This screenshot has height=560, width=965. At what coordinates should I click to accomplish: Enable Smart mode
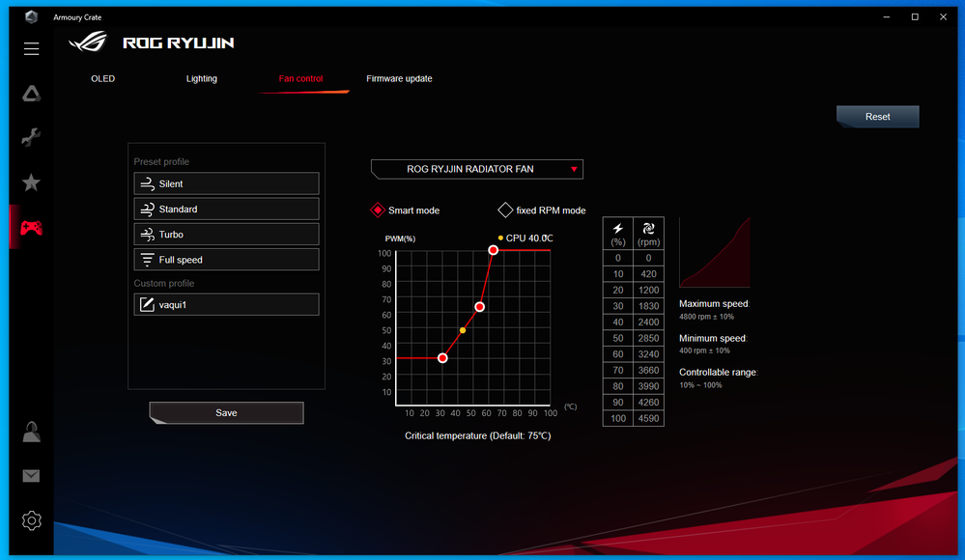coord(378,210)
